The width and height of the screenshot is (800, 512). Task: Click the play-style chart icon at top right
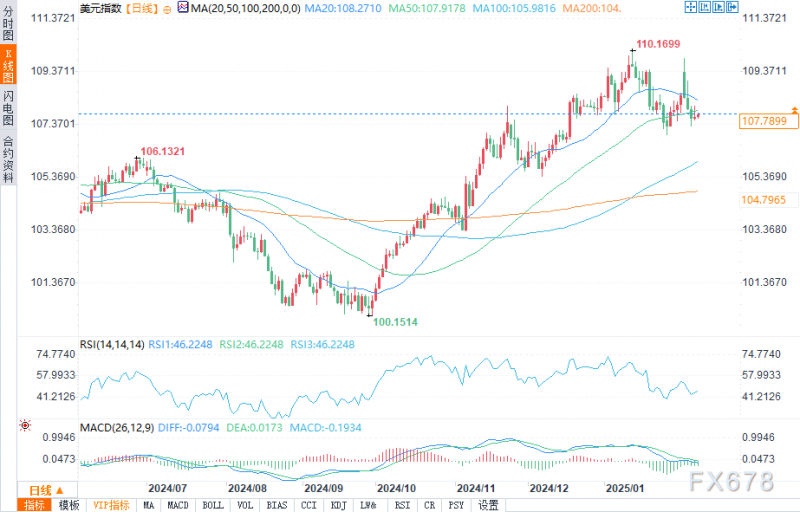point(718,7)
